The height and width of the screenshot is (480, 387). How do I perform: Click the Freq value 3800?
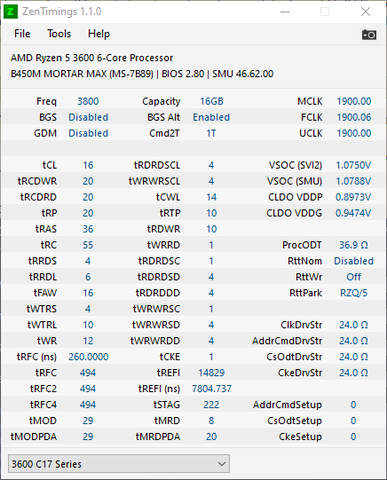(x=88, y=101)
